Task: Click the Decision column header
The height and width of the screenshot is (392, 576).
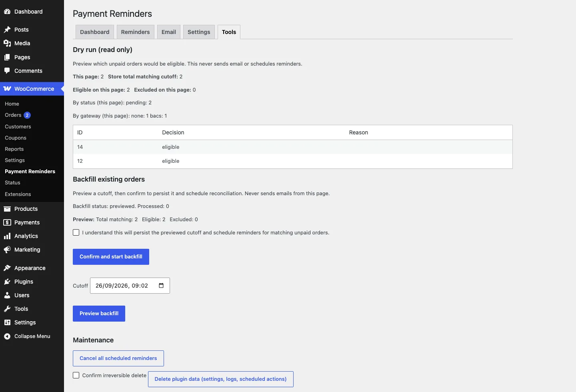Action: (x=173, y=132)
